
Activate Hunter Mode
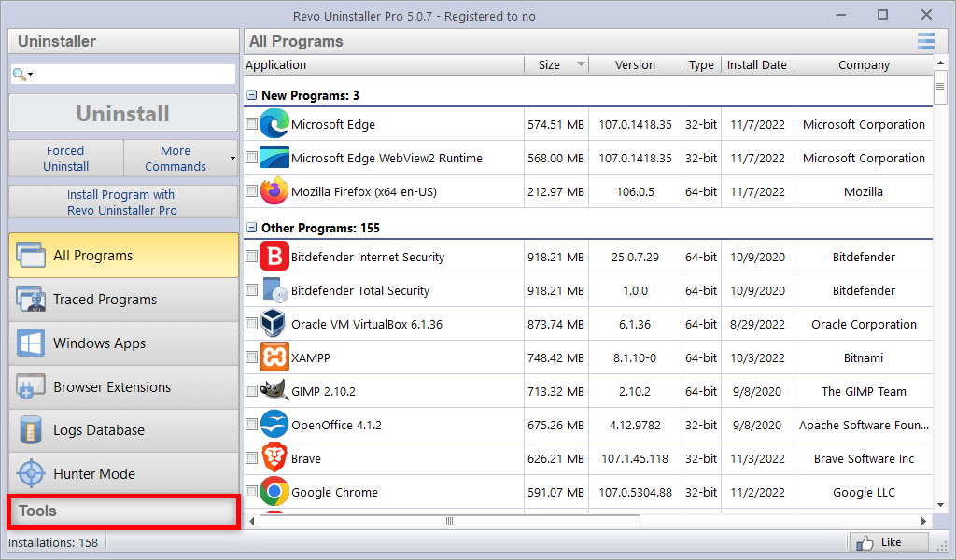click(123, 473)
